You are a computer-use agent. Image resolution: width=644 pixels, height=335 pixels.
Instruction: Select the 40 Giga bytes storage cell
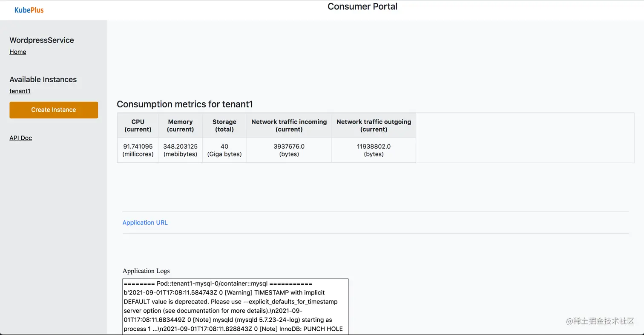pos(224,150)
